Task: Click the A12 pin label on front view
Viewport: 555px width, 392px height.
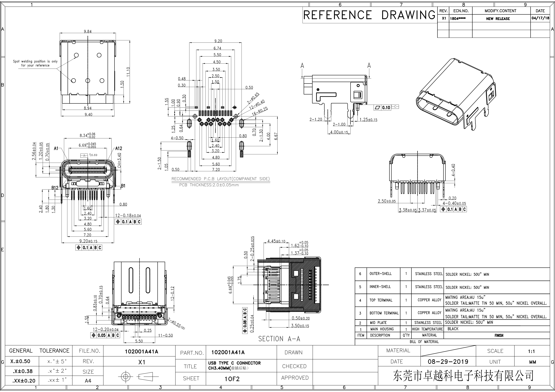Action: coord(119,148)
